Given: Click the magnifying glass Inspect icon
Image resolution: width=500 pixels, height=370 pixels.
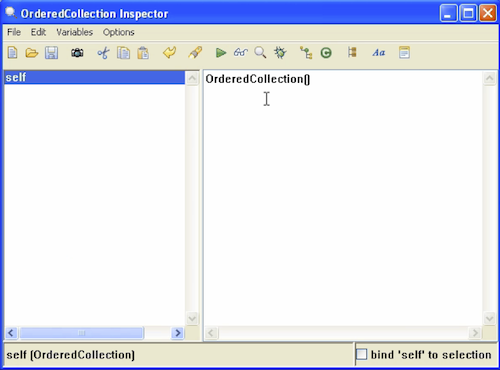Looking at the screenshot, I should coord(260,53).
